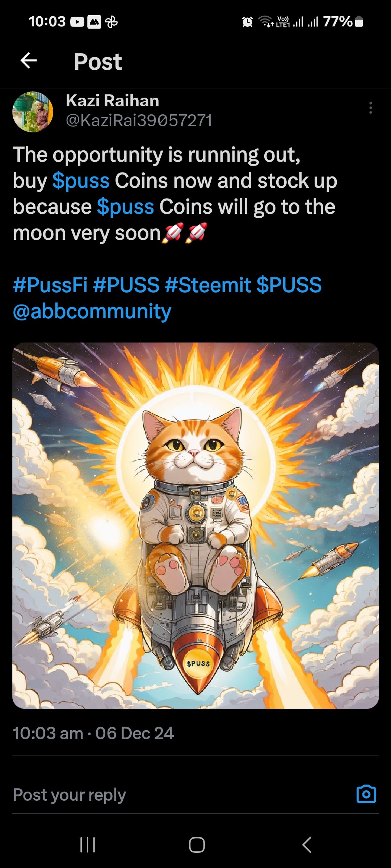Open the camera icon in reply bar
This screenshot has height=868, width=391.
[366, 795]
